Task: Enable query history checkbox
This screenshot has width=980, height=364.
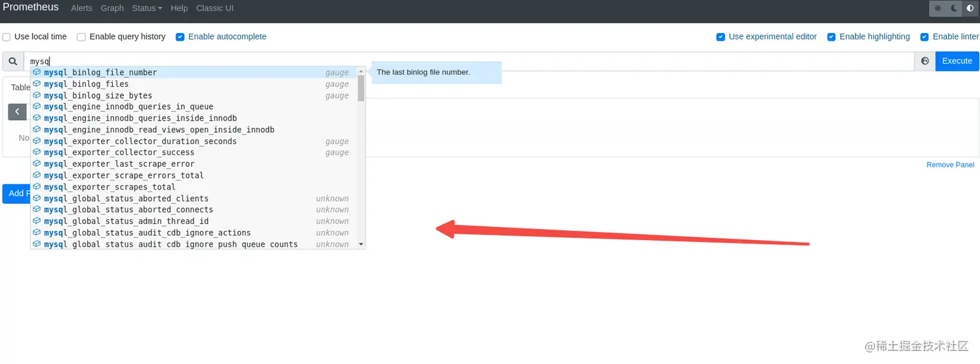Action: (x=81, y=37)
